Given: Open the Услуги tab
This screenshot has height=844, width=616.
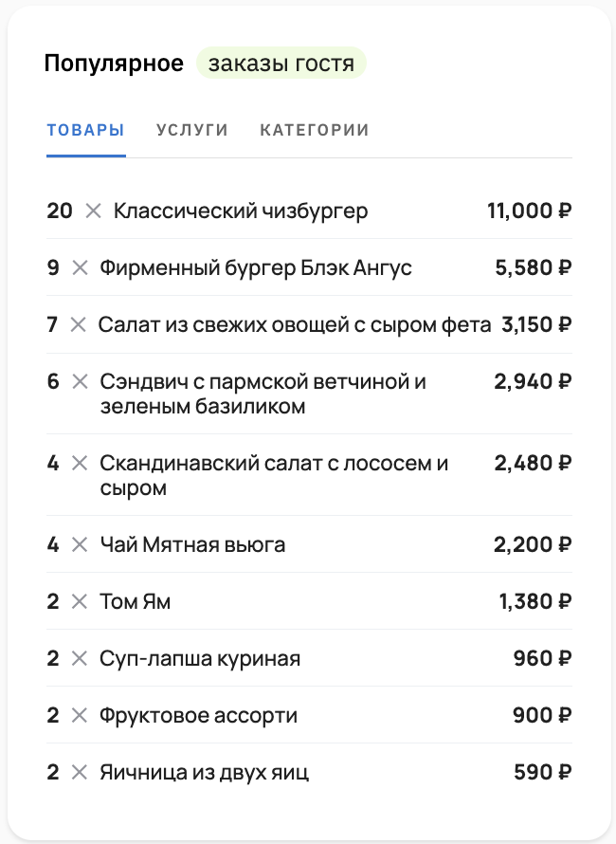Looking at the screenshot, I should click(192, 130).
